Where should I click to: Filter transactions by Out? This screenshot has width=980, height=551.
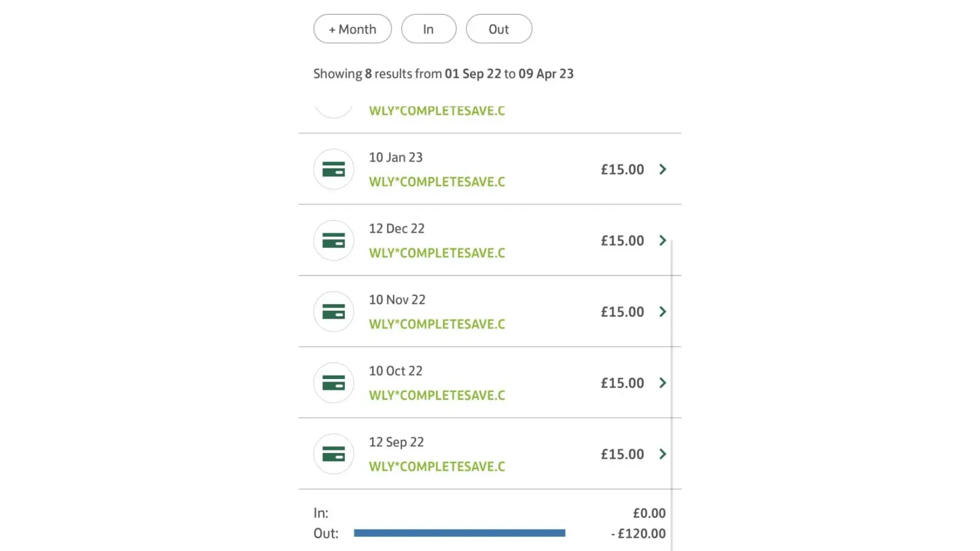(x=498, y=29)
